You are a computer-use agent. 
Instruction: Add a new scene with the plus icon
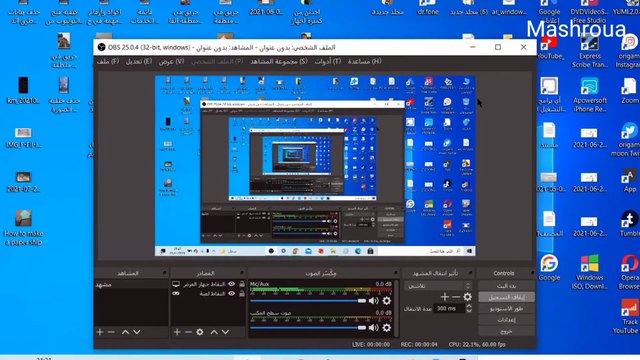click(x=100, y=332)
